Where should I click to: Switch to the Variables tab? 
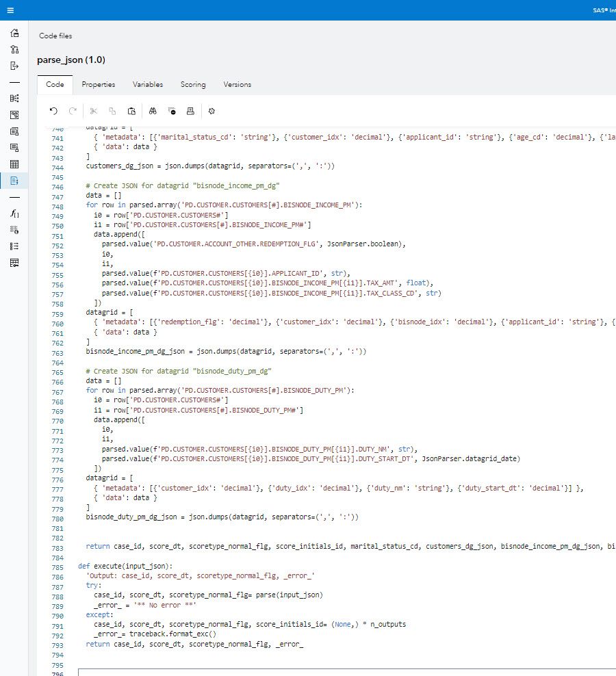tap(148, 85)
